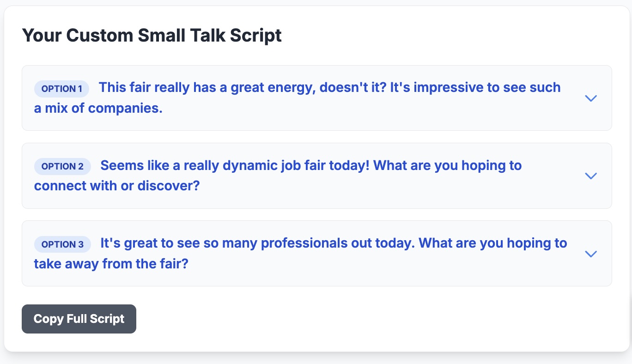The image size is (632, 364).
Task: Click the OPTION 1 badge label
Action: point(62,89)
